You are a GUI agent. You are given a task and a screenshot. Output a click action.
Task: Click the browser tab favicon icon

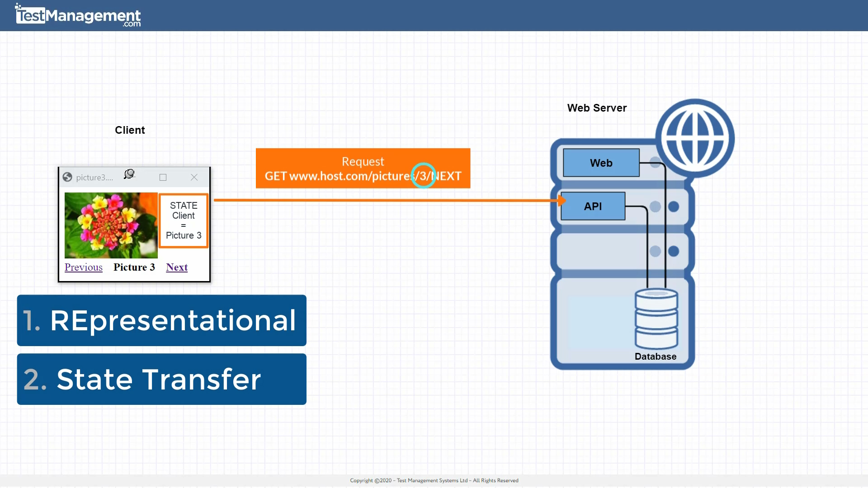pos(67,177)
